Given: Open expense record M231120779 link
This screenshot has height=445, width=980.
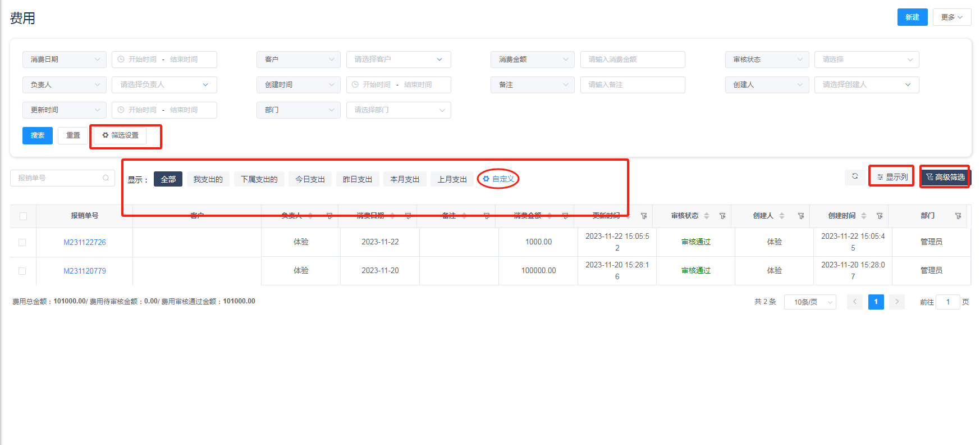Looking at the screenshot, I should coord(85,271).
